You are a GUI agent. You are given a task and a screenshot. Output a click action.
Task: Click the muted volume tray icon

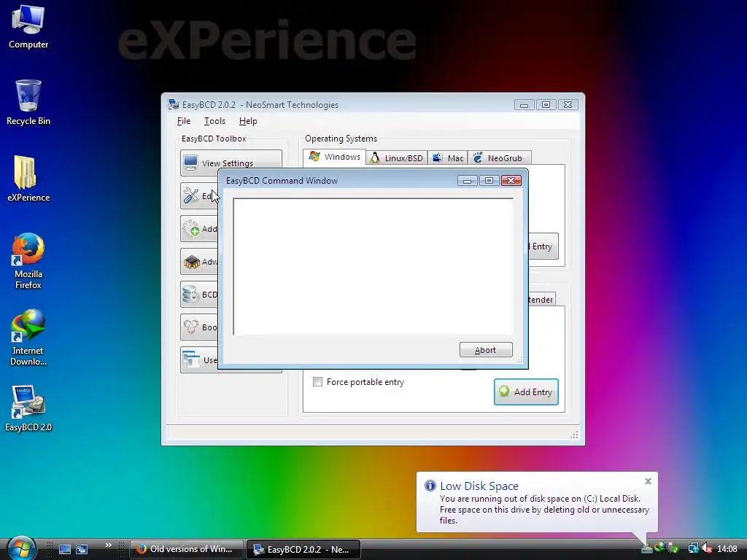707,548
